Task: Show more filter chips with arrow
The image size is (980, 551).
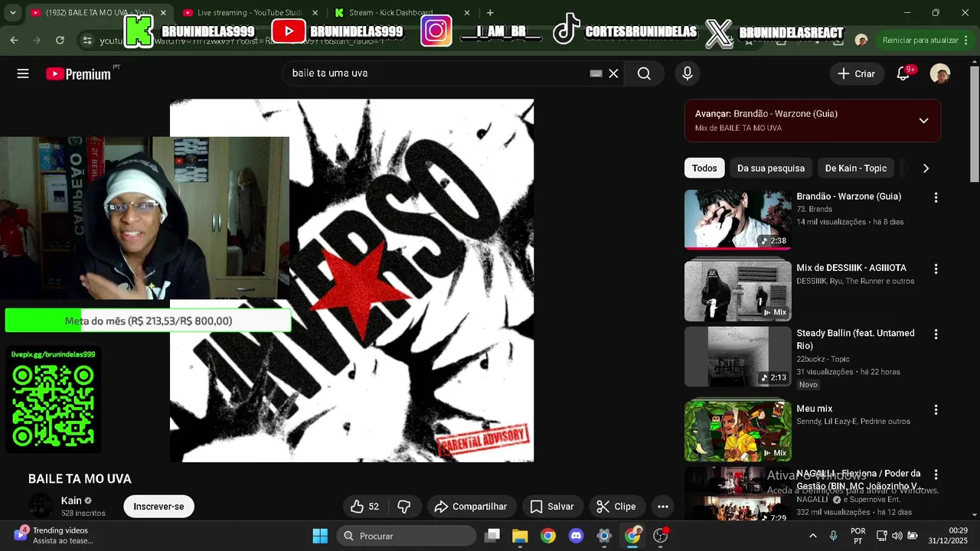Action: click(926, 168)
